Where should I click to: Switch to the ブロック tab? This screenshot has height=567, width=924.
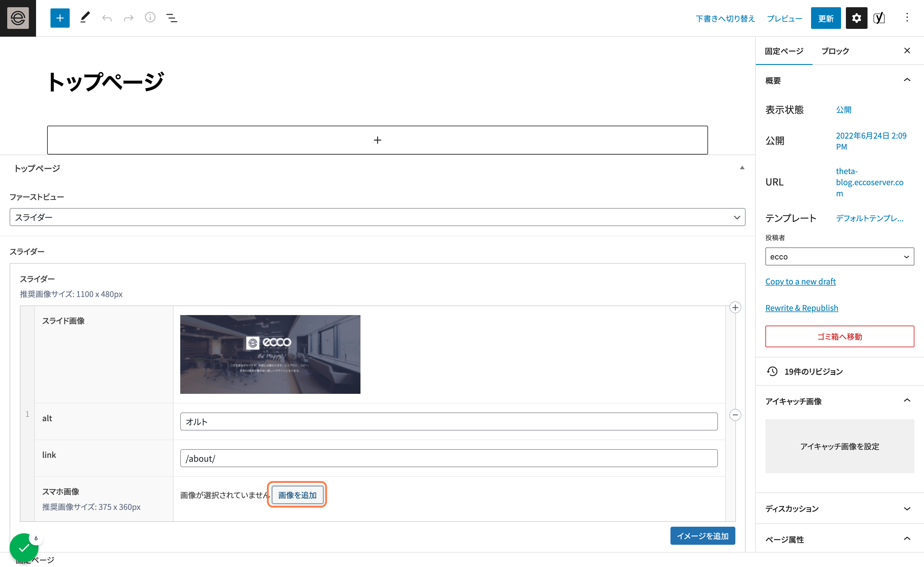pos(835,51)
